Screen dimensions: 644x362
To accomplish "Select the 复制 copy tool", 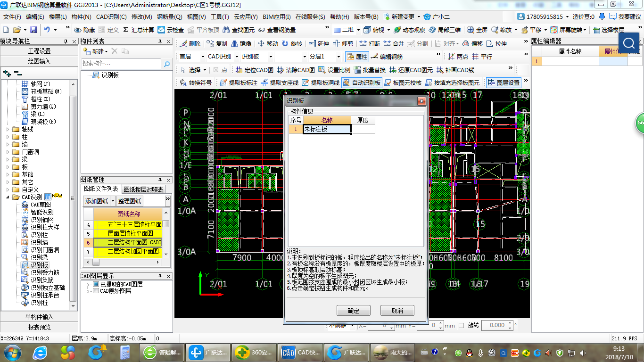I will pyautogui.click(x=217, y=43).
